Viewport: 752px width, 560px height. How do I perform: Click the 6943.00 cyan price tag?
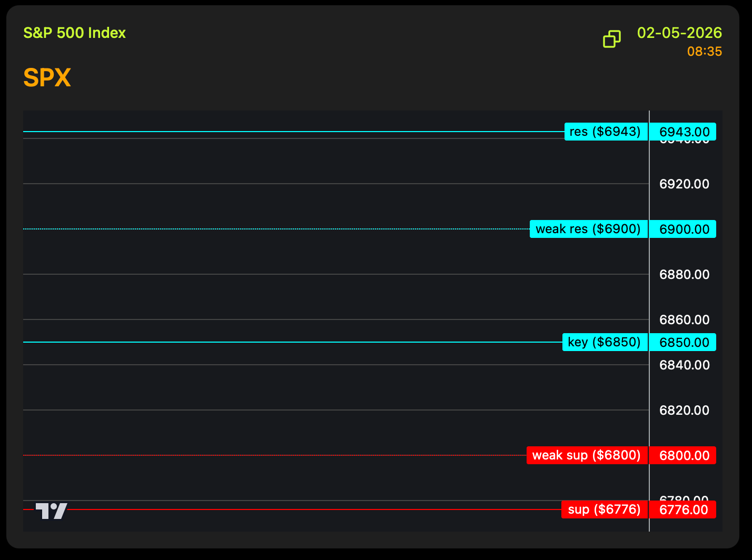click(x=683, y=132)
